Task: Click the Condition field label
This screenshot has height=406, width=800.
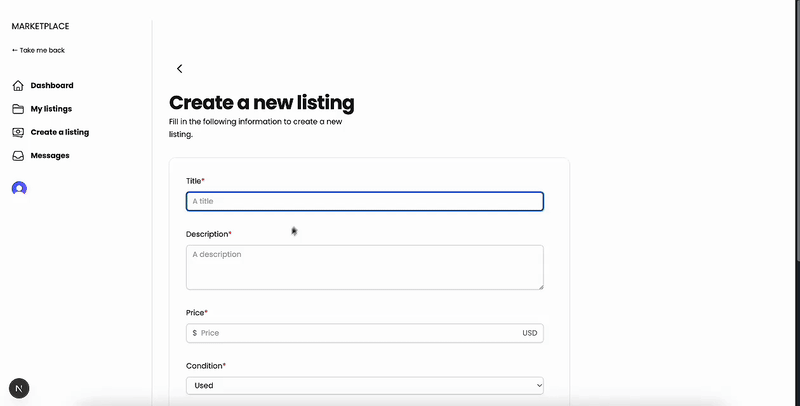Action: pos(205,366)
